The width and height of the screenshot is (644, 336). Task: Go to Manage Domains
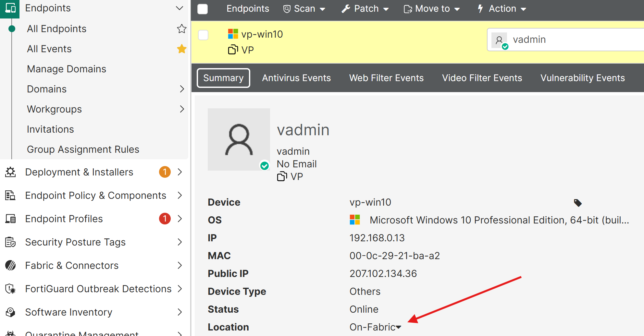(x=67, y=69)
